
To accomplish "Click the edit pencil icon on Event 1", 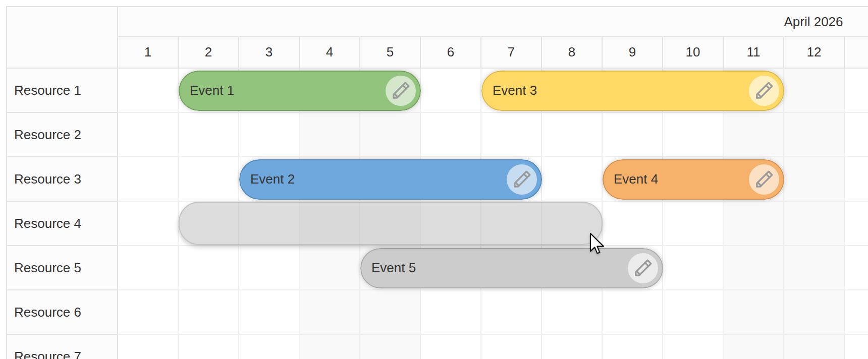I will point(401,91).
